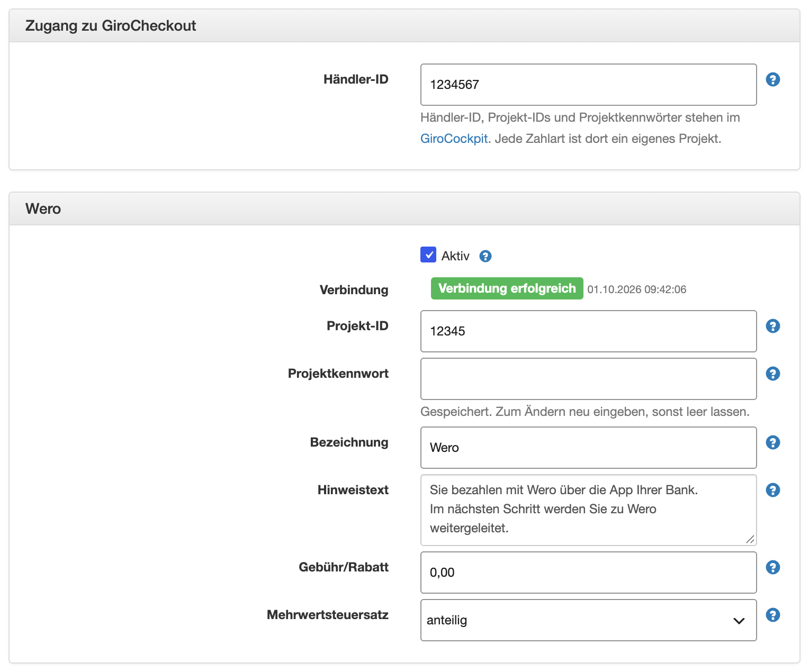This screenshot has width=809, height=672.
Task: Show help icon beside Bezeichnung field
Action: click(772, 442)
